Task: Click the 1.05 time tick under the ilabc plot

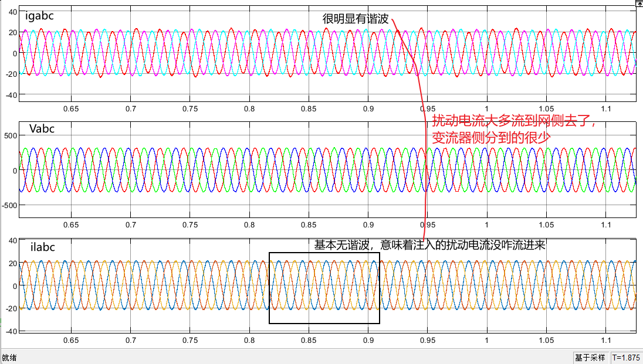Action: (546, 341)
